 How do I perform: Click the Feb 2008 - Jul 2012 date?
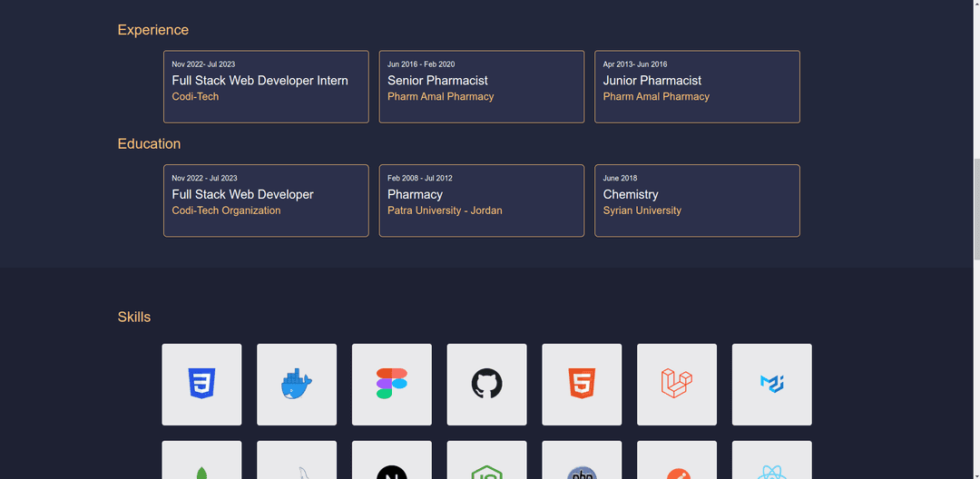click(420, 179)
